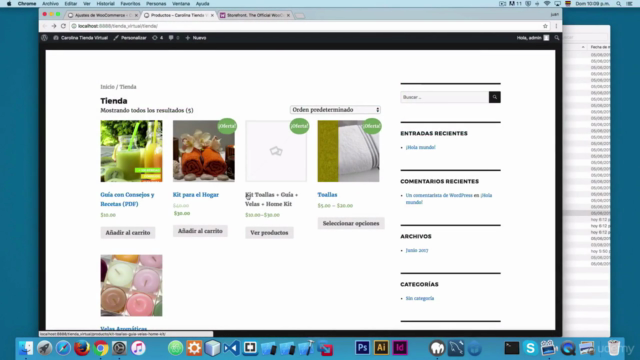Open Spotlight search in the menu bar

click(619, 4)
